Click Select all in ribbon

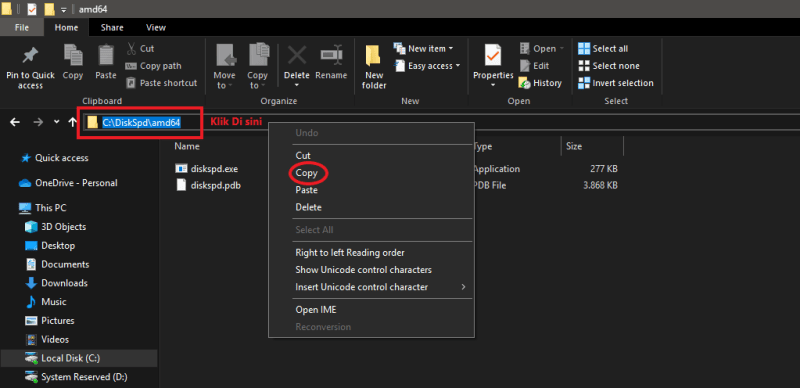tap(603, 48)
